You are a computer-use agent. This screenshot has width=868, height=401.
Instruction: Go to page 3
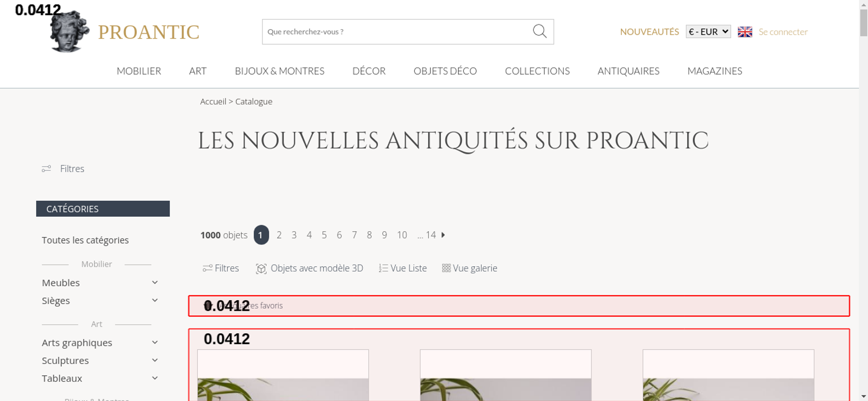(x=294, y=235)
